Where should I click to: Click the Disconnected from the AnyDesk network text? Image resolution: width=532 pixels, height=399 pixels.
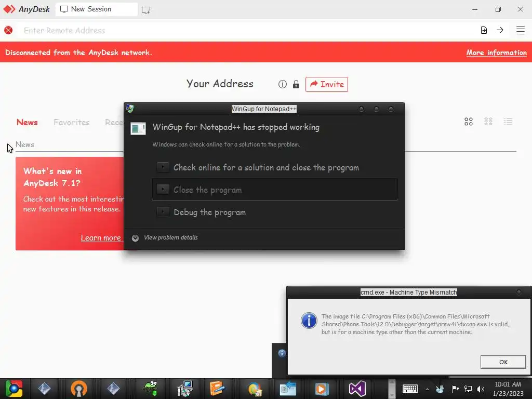(78, 52)
